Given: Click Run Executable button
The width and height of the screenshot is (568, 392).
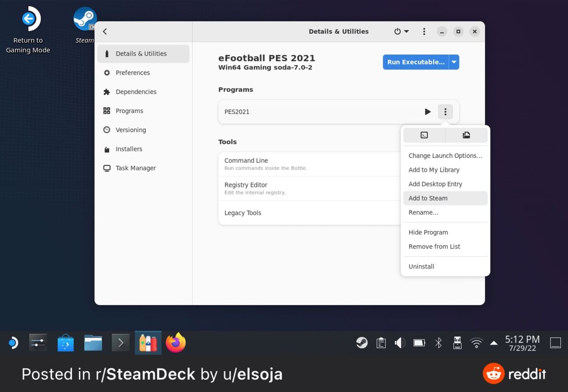Looking at the screenshot, I should pyautogui.click(x=416, y=62).
